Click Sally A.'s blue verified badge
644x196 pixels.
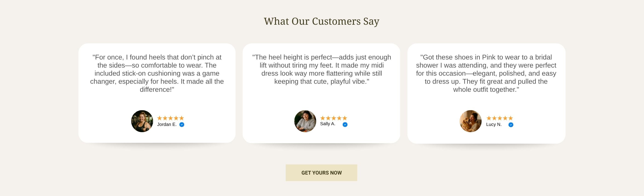pos(345,125)
